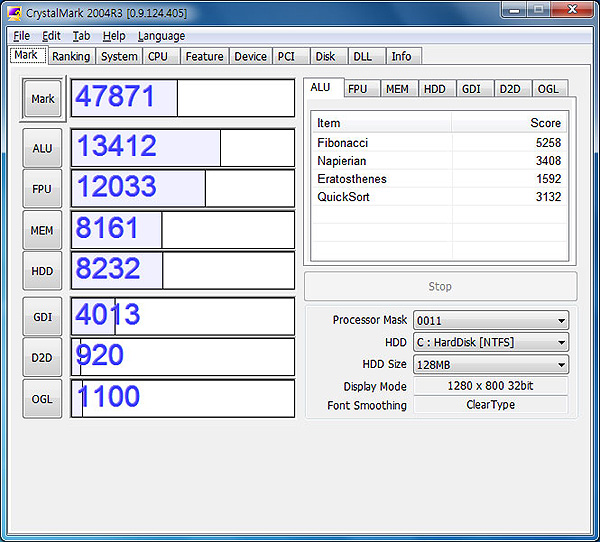Run the full Mark benchmark button
Image resolution: width=600 pixels, height=542 pixels.
pos(43,99)
